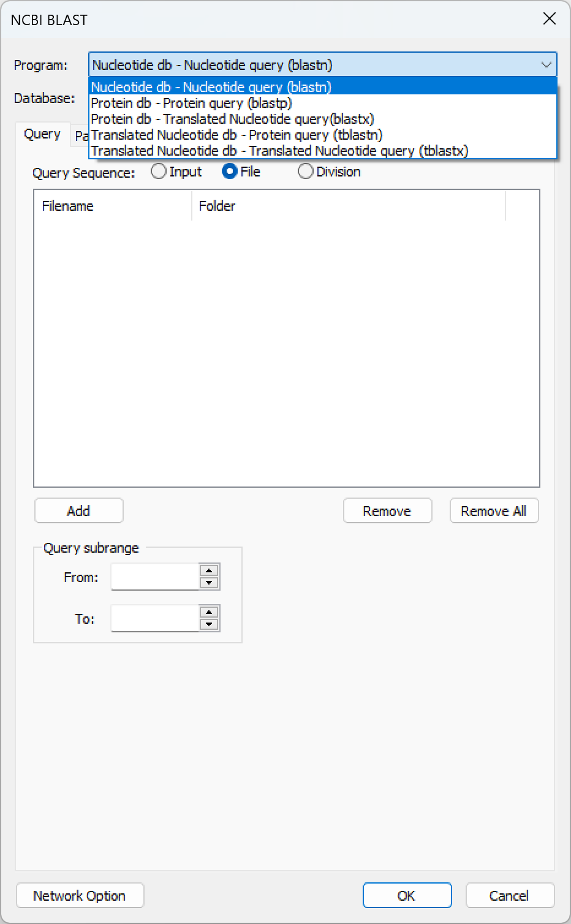Image resolution: width=571 pixels, height=924 pixels.
Task: Confirm with the OK button
Action: click(407, 895)
